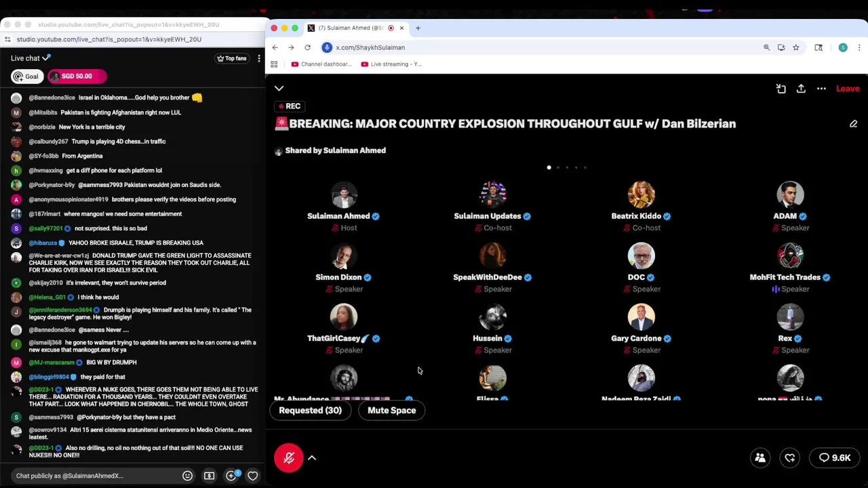Open the Top fans button in live chat
Viewport: 868px width, 488px height.
tap(232, 58)
